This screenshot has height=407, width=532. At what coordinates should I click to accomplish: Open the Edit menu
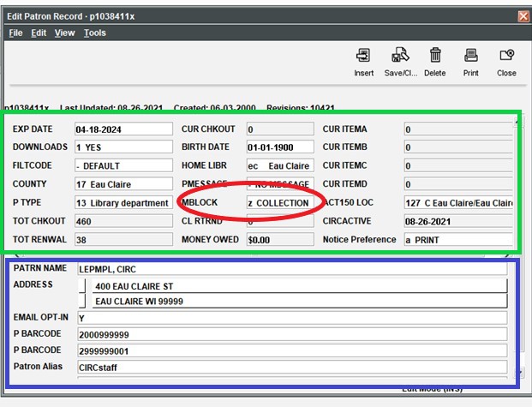coord(39,33)
